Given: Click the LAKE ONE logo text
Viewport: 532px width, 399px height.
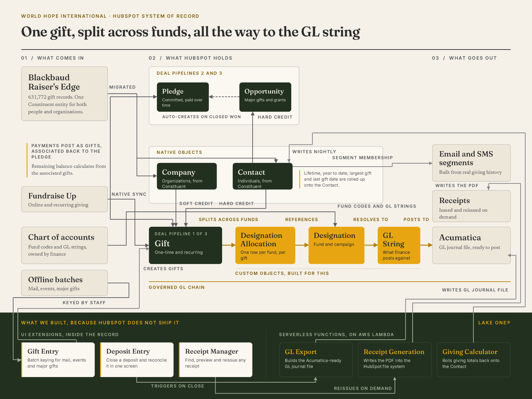Looking at the screenshot, I should (494, 323).
